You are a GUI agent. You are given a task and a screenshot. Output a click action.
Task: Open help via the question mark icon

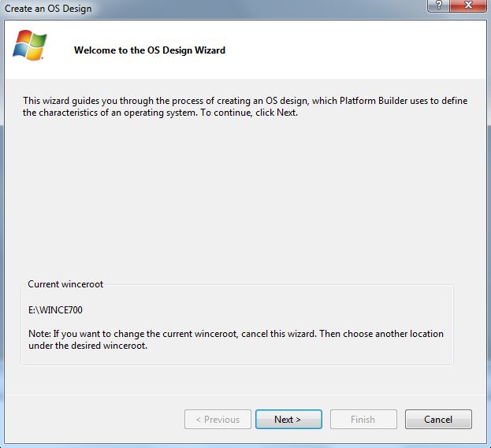(438, 6)
